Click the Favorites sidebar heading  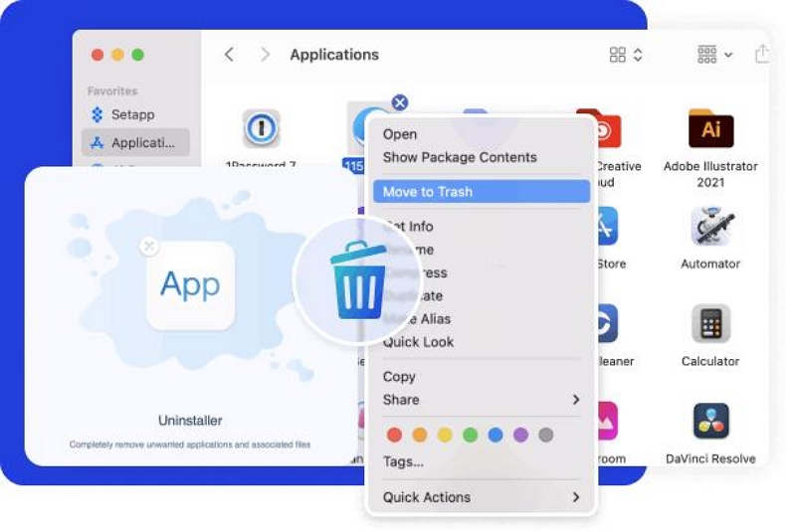112,91
